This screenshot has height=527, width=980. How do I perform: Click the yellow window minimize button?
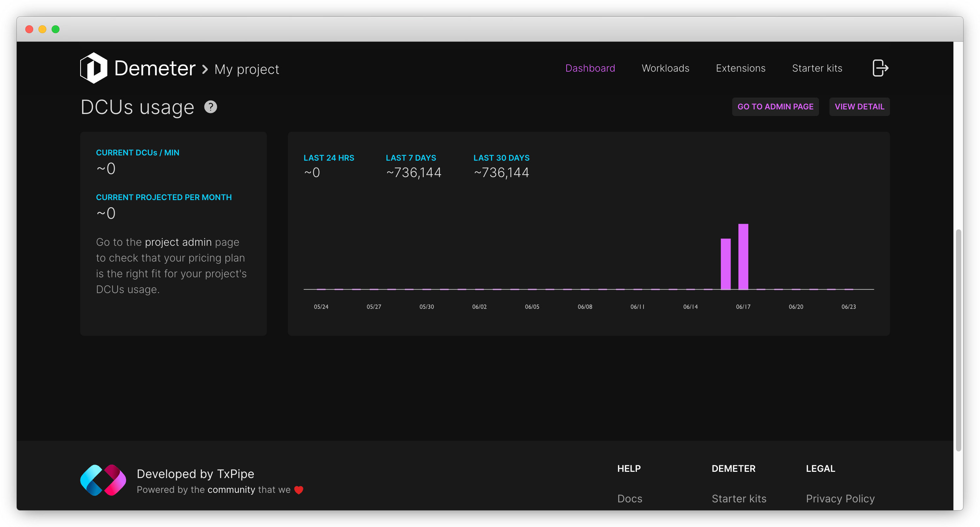tap(42, 29)
